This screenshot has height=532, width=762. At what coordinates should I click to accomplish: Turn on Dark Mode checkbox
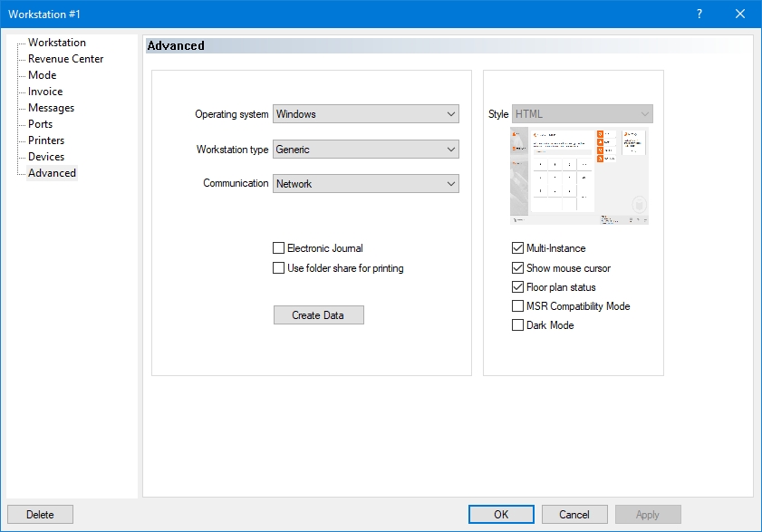(518, 325)
